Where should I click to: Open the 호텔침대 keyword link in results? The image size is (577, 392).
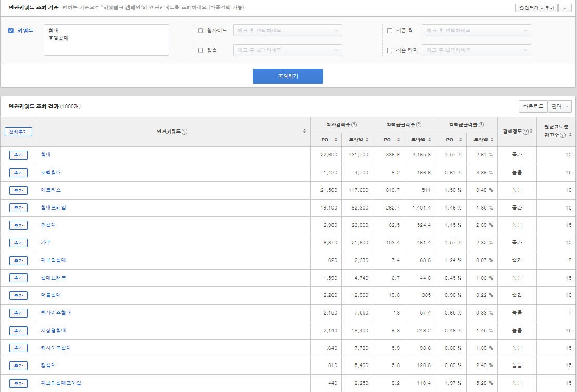pos(51,172)
